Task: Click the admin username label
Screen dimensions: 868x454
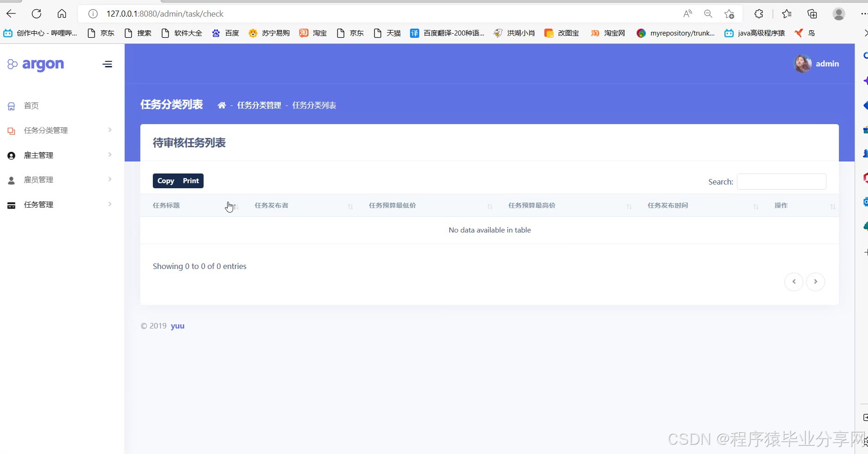Action: point(827,64)
